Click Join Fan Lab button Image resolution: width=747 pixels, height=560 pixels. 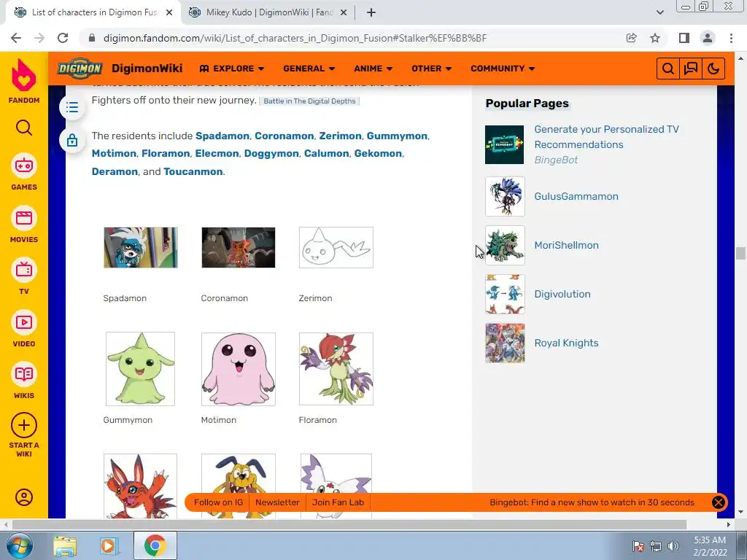click(x=338, y=502)
